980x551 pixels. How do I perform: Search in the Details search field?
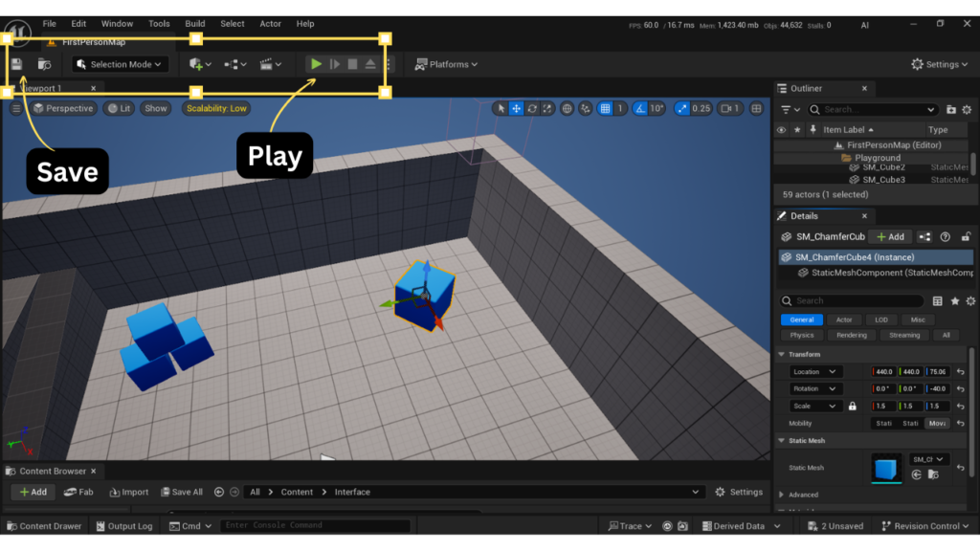852,300
